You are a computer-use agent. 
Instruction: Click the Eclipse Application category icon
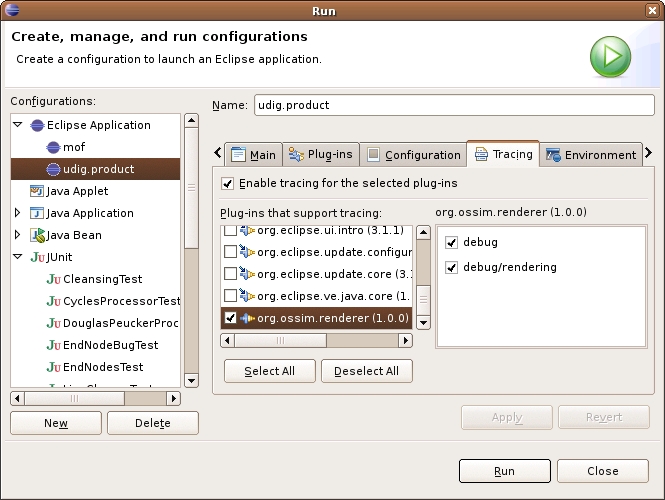tap(37, 125)
